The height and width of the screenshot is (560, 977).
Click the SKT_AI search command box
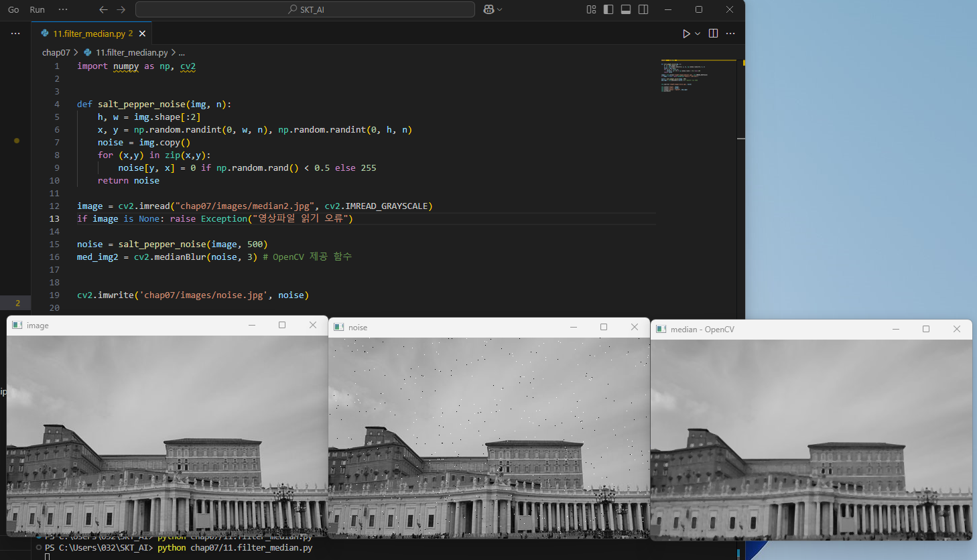(x=305, y=9)
